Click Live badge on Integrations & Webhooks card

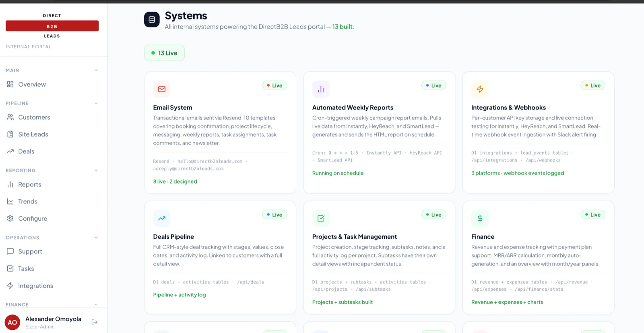click(x=592, y=85)
